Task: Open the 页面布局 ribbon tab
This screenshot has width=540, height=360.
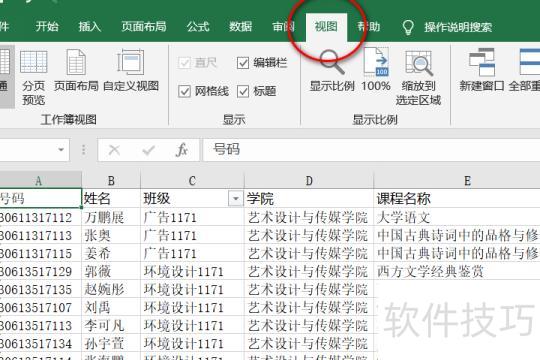Action: click(x=144, y=27)
